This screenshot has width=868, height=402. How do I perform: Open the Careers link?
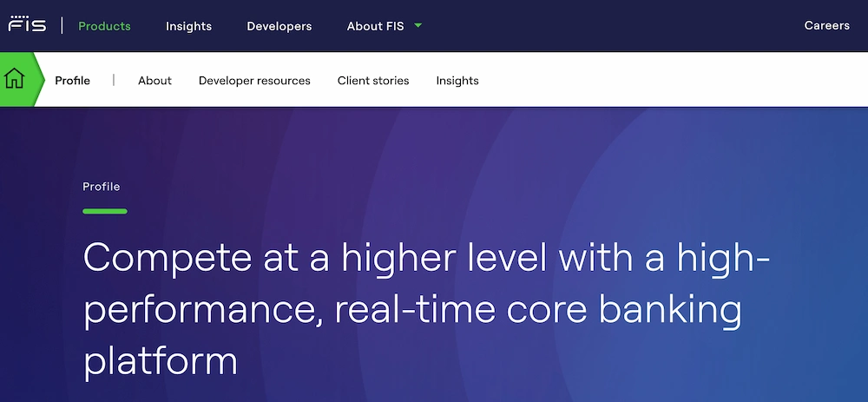(x=826, y=25)
